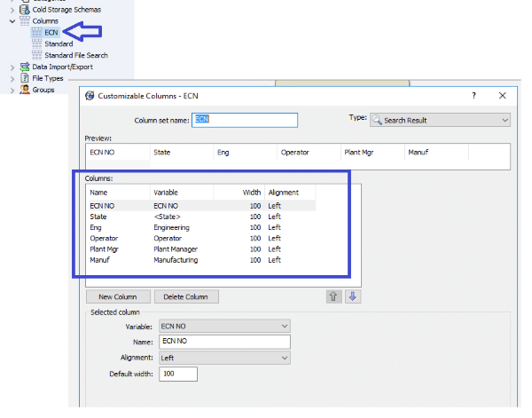Click the Delete Column button
The height and width of the screenshot is (418, 532).
click(x=186, y=296)
